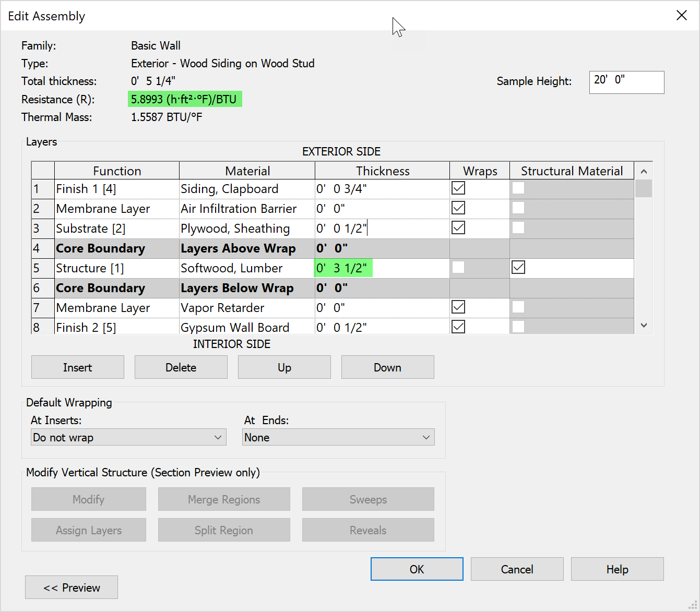Disable Wraps for Gypsum Wall Board
This screenshot has height=612, width=700.
click(x=458, y=326)
